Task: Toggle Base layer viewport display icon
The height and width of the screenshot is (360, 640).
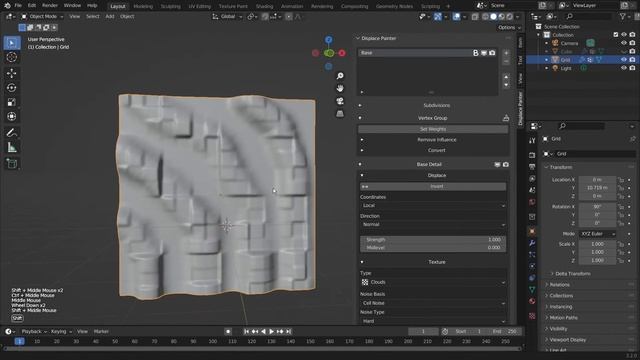Action: click(484, 53)
